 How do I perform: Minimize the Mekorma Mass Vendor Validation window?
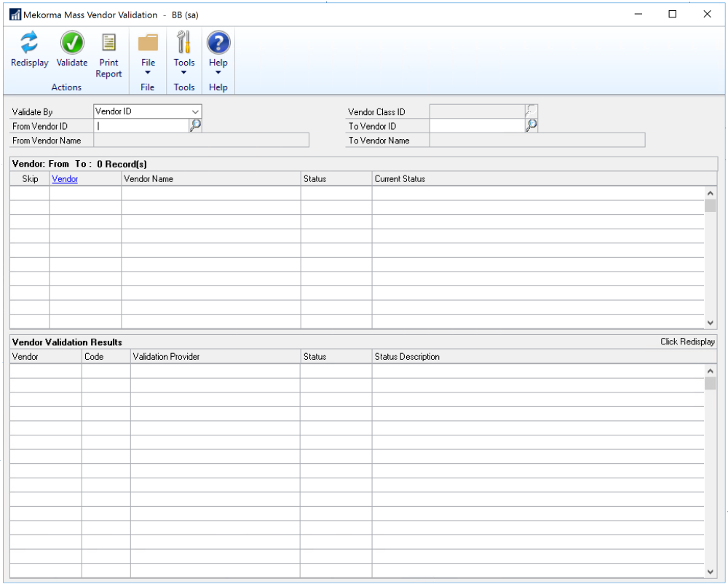(638, 14)
